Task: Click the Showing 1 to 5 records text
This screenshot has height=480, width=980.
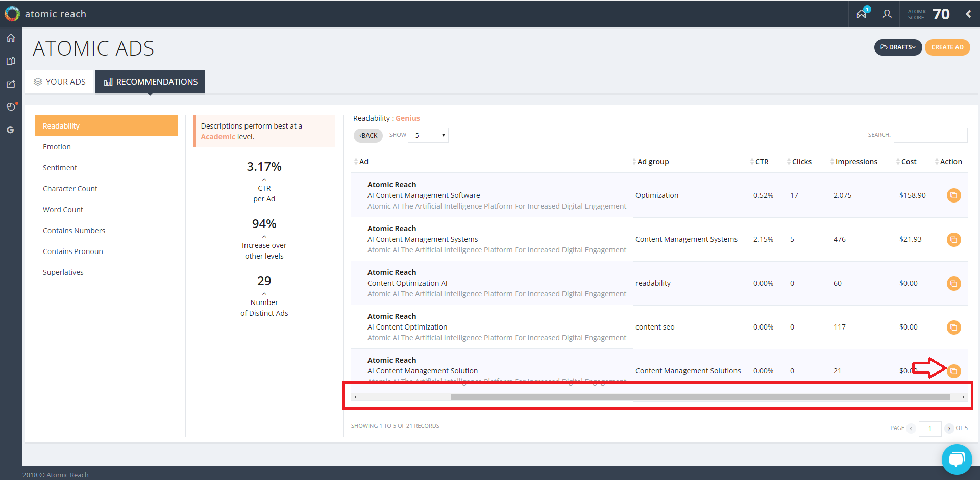Action: pyautogui.click(x=395, y=426)
